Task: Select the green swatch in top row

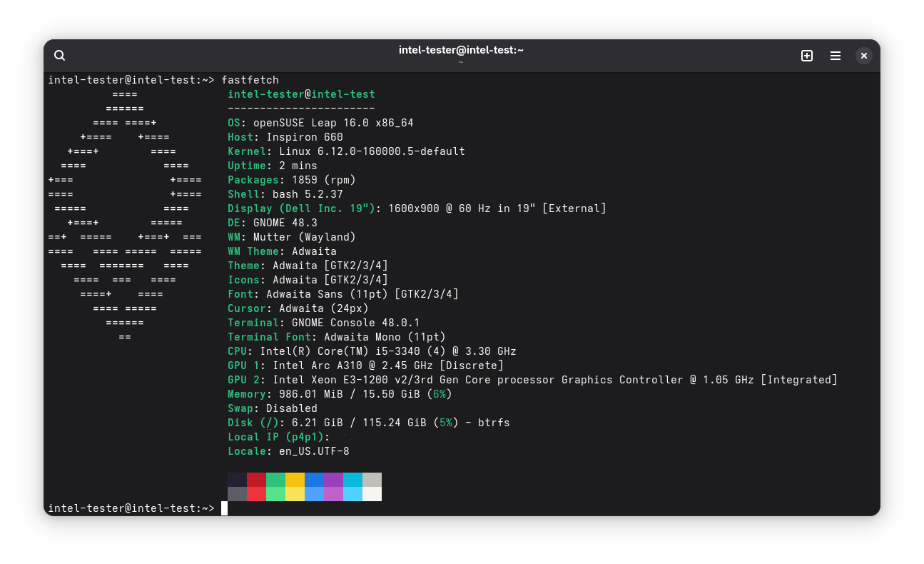Action: tap(275, 480)
